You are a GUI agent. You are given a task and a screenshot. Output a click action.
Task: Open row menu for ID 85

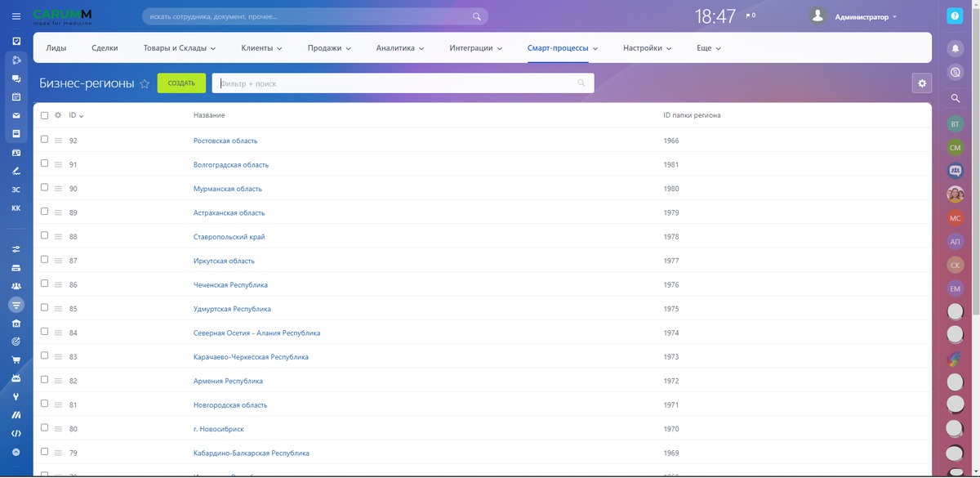click(x=58, y=309)
